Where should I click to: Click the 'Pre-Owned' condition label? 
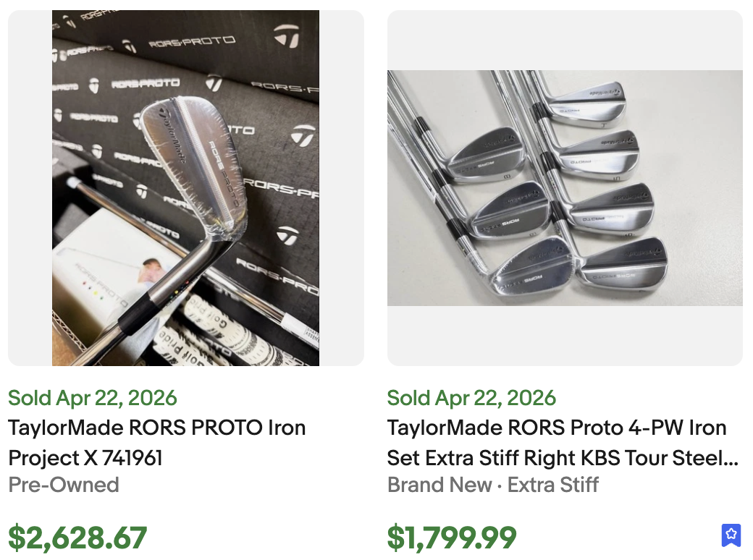coord(63,485)
